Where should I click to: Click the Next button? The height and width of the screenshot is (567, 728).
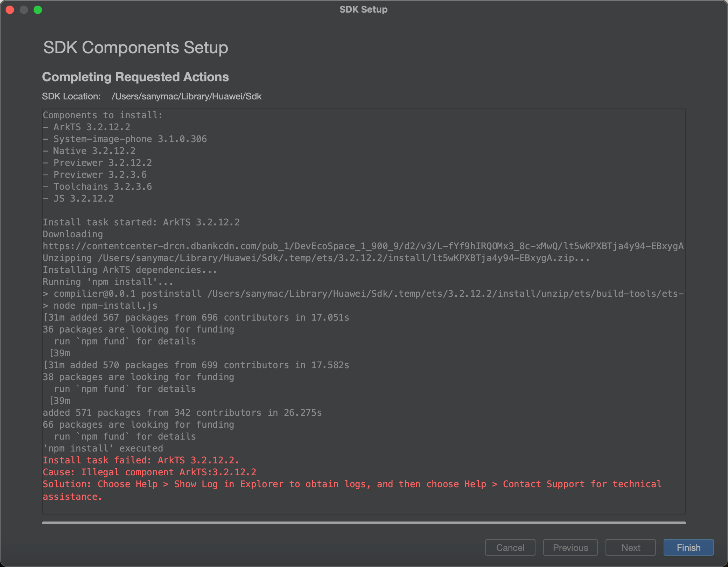click(x=630, y=547)
